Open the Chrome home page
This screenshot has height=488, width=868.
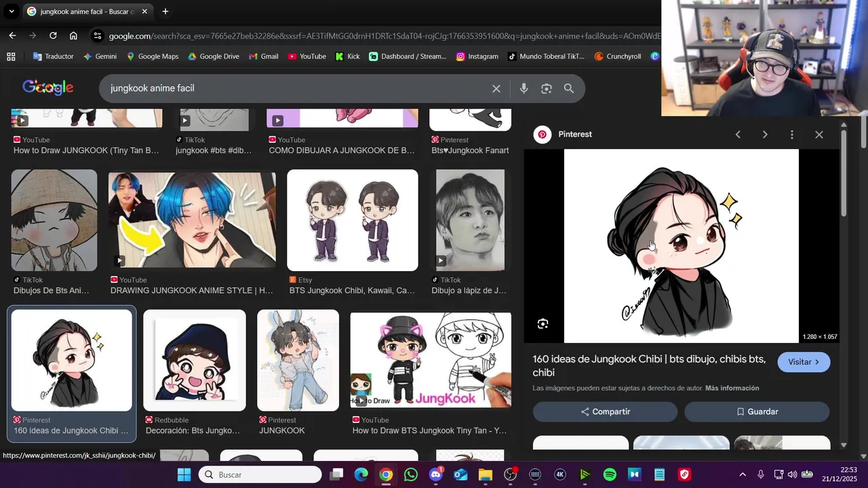click(73, 35)
